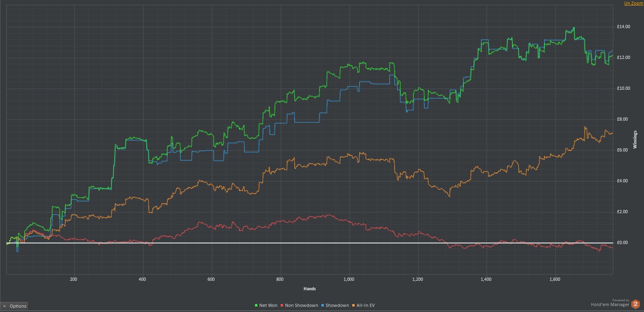The width and height of the screenshot is (644, 312).
Task: Click the 1,400 hands axis label
Action: coord(486,280)
